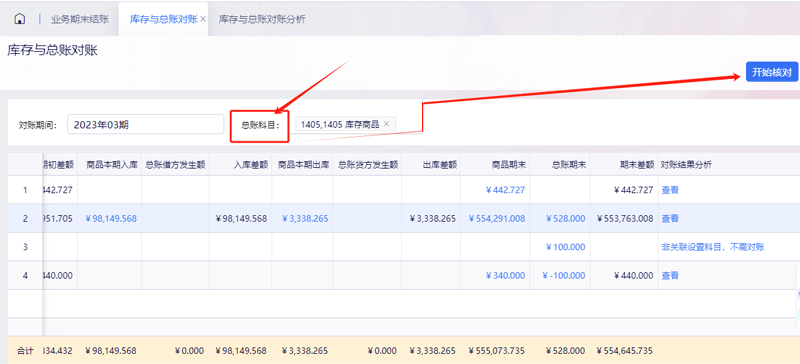
Task: Click ¥98,149.568 入库差额 in row 2
Action: [241, 219]
